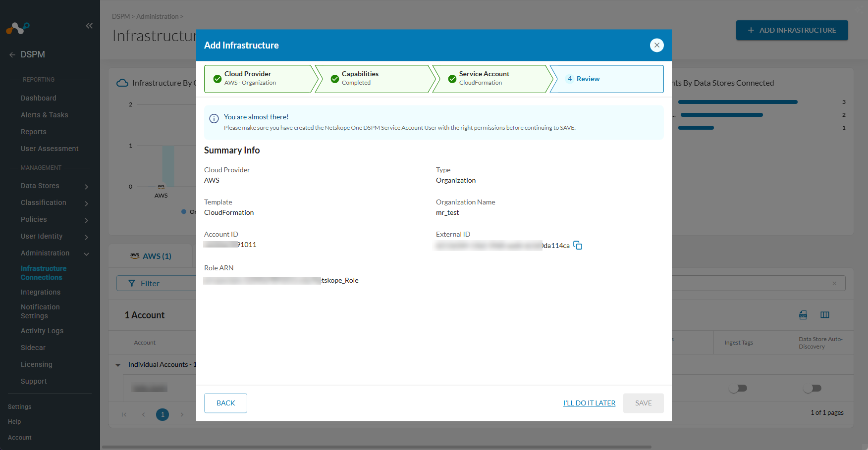Open User Assessment
The image size is (868, 450).
pyautogui.click(x=50, y=149)
